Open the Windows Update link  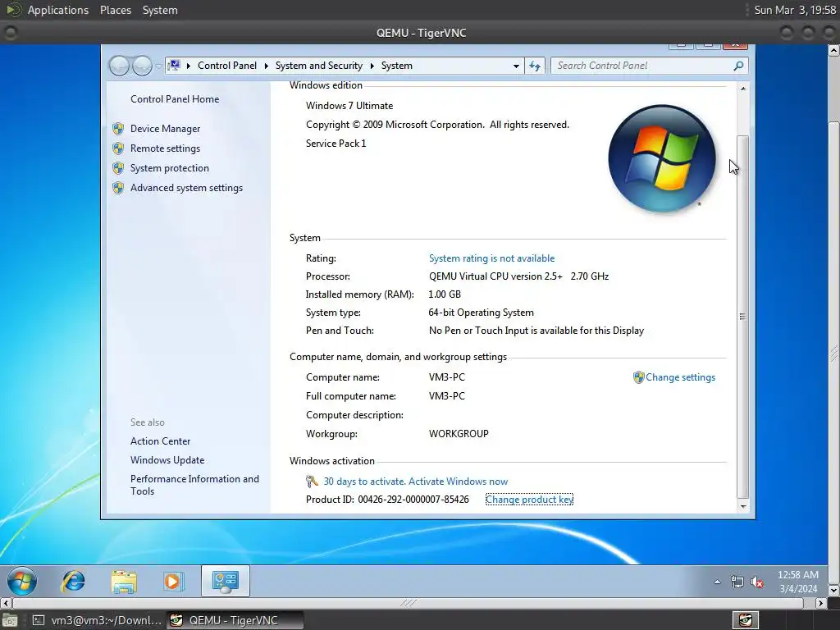[167, 460]
